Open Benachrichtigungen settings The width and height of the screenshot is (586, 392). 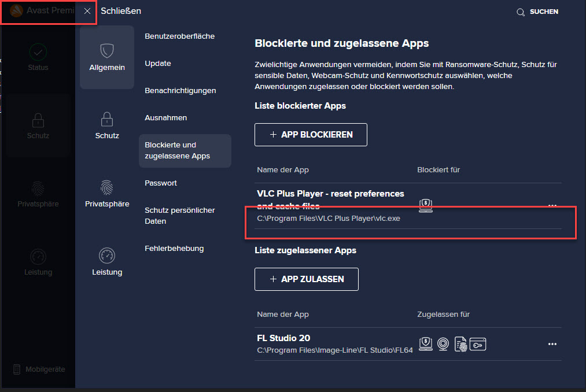[180, 90]
